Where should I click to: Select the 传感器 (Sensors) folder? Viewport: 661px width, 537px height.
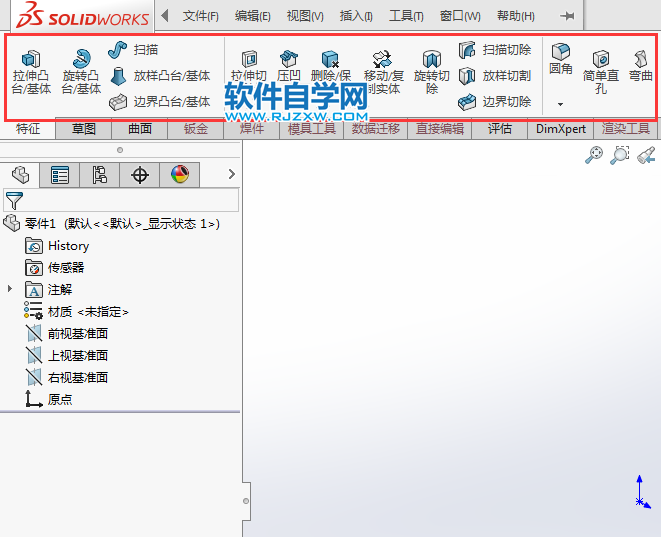[55, 268]
